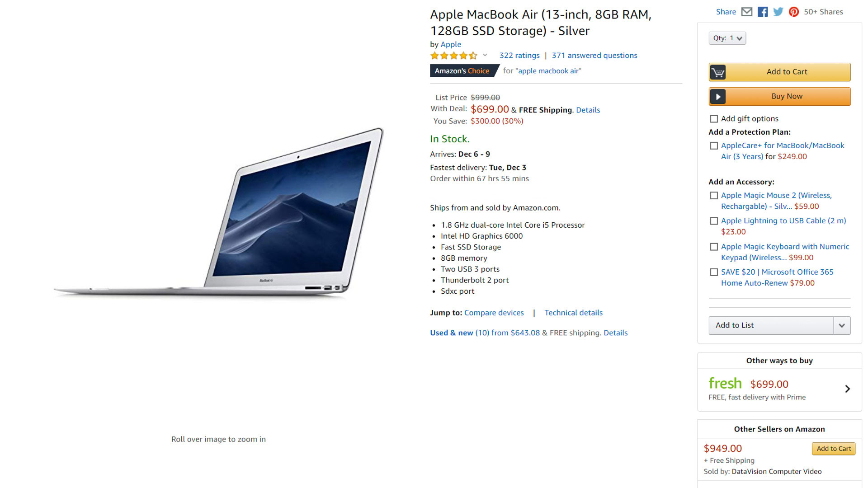Share on Pinterest icon
868x488 pixels.
(794, 12)
